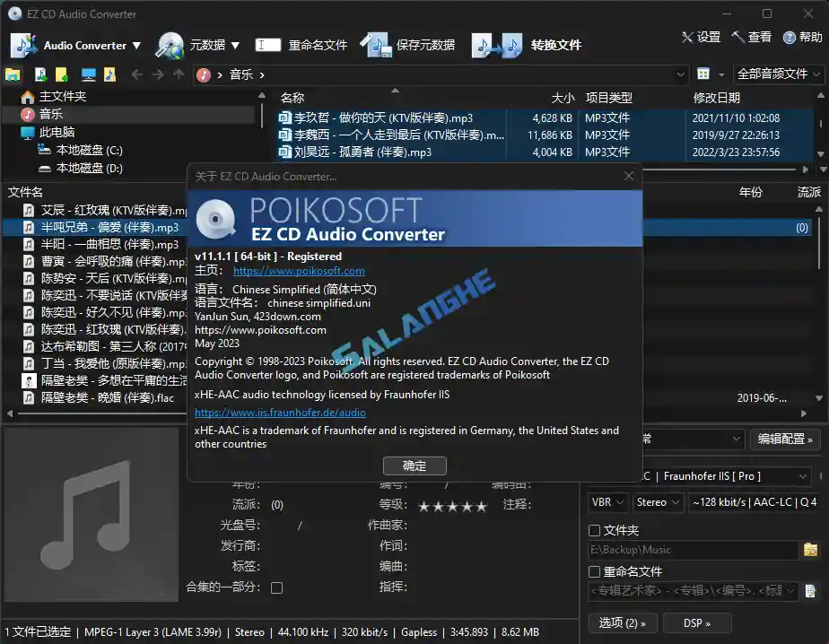This screenshot has height=644, width=829.
Task: Open the 全部音频文件 filter dropdown
Action: 779,74
